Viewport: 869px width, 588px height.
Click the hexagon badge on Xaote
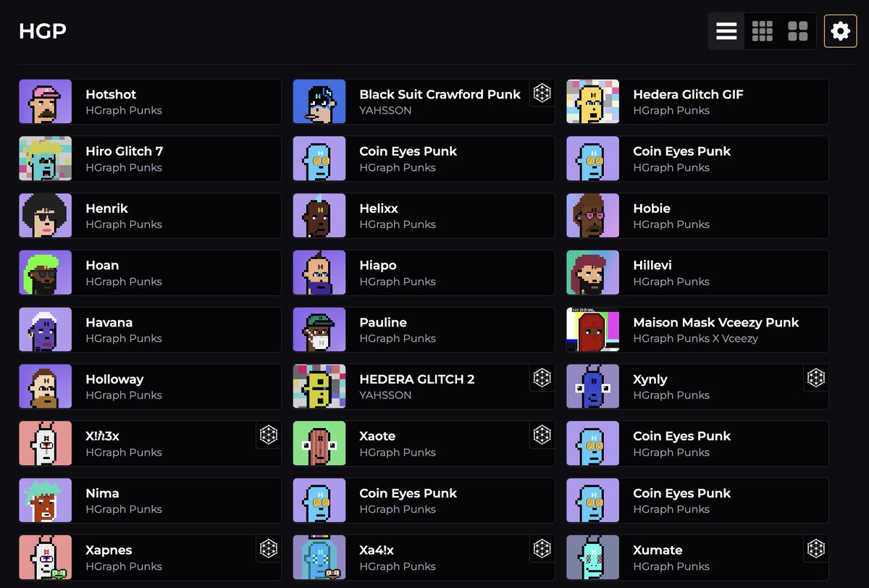pyautogui.click(x=542, y=434)
